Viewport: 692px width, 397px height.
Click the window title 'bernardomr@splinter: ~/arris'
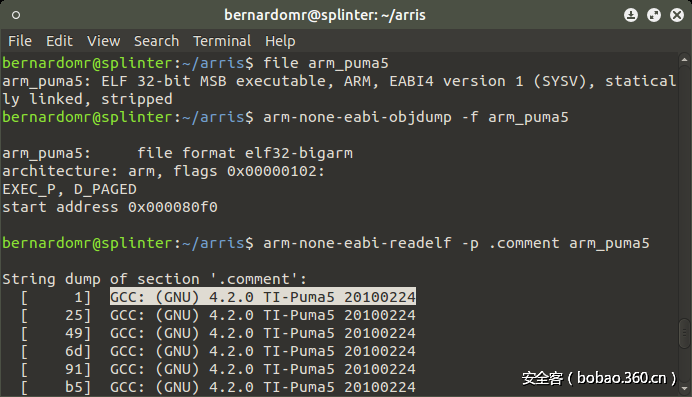[x=325, y=15]
